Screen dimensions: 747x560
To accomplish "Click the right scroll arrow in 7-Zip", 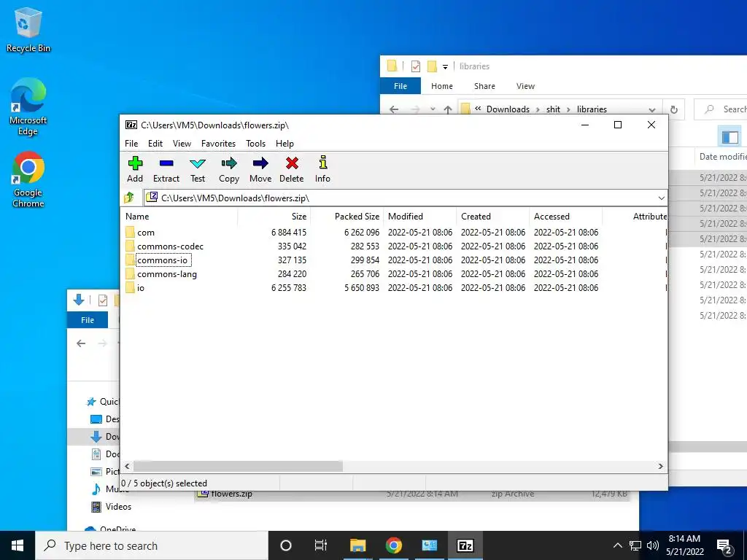I will click(661, 466).
